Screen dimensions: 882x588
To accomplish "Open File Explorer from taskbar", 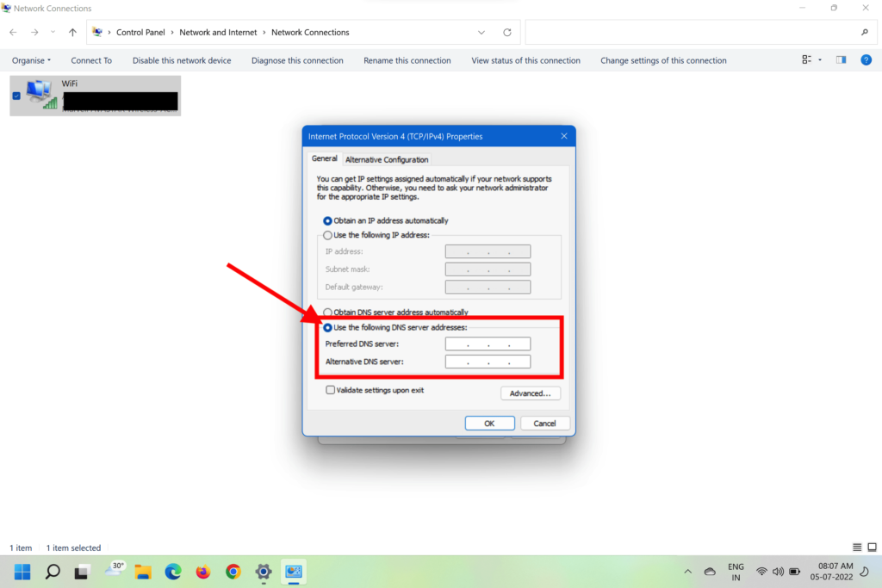I will [143, 573].
